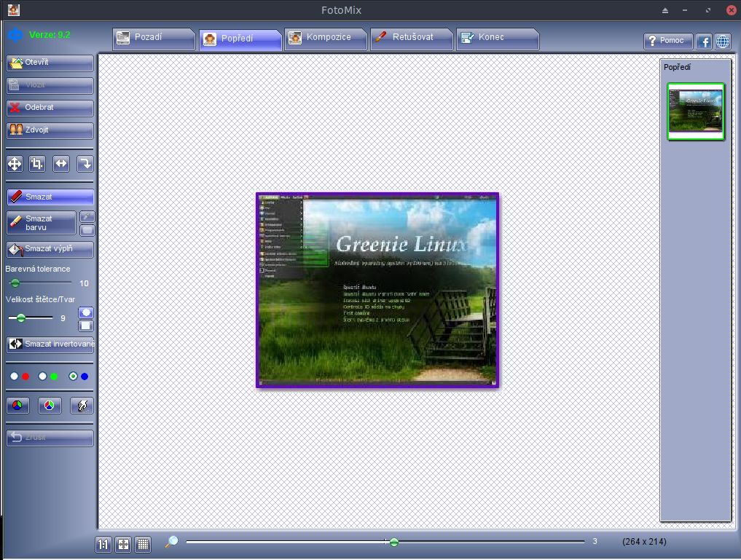Toggle the grid display icon
Viewport: 741px width, 560px height.
point(144,545)
